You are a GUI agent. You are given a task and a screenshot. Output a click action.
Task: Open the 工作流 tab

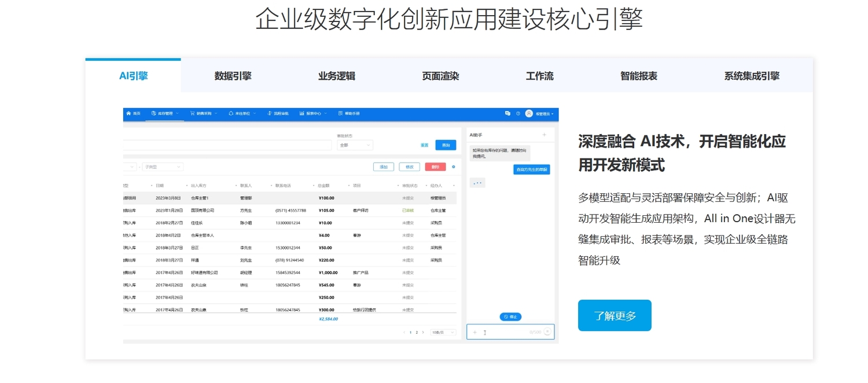539,76
